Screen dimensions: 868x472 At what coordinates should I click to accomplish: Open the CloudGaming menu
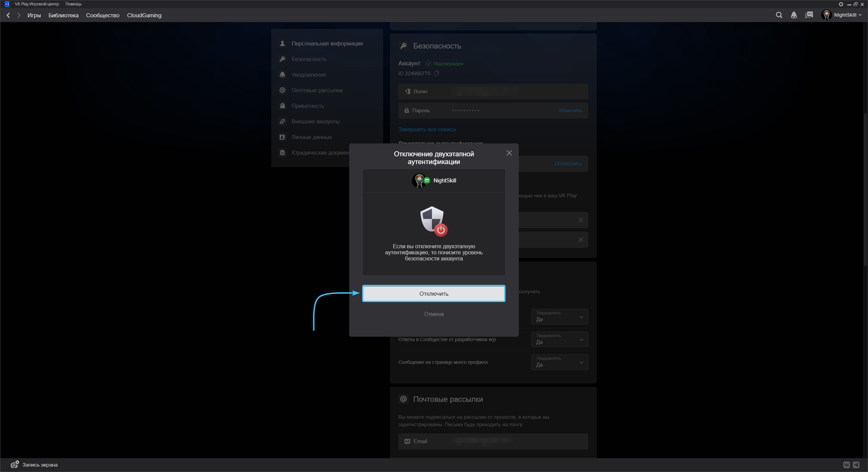point(144,15)
